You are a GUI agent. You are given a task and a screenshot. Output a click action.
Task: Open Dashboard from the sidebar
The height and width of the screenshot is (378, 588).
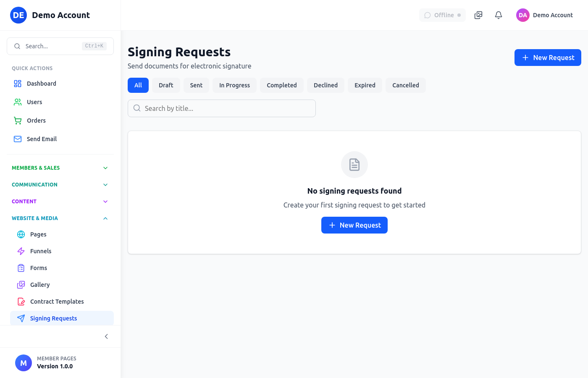click(41, 84)
